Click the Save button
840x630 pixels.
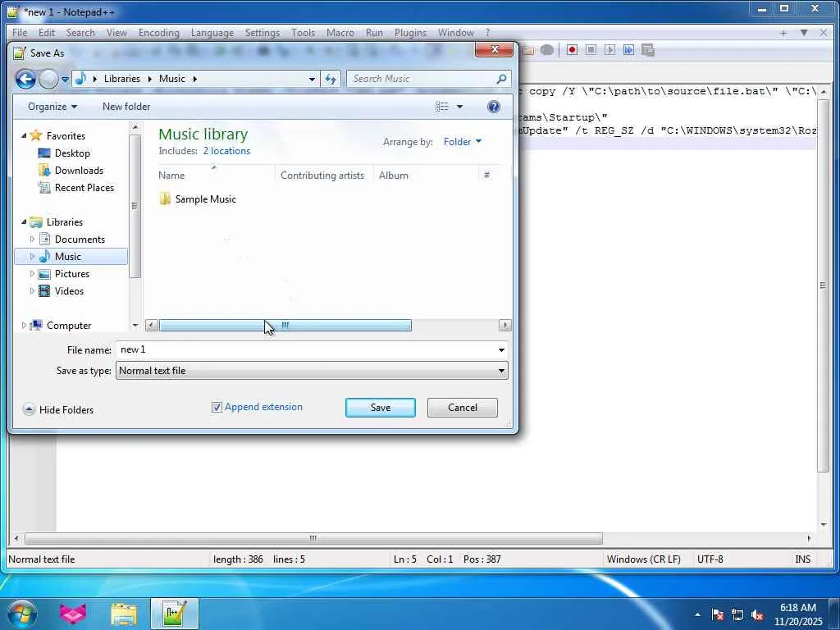pos(381,408)
